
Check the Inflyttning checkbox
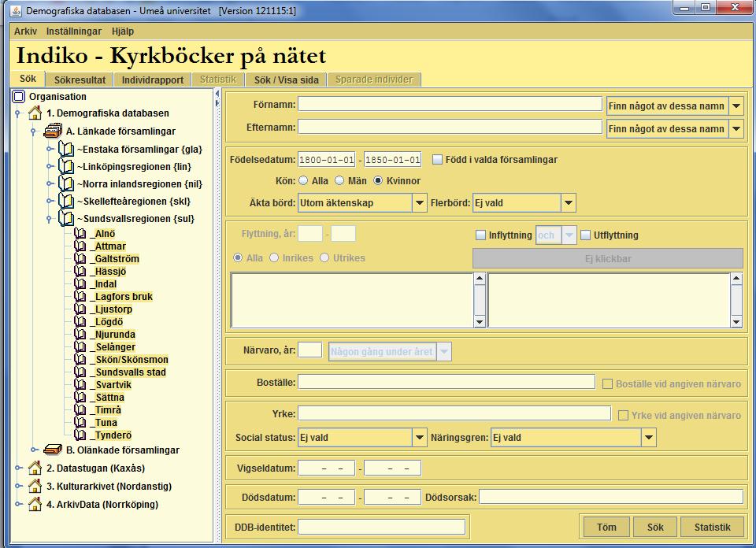click(480, 235)
